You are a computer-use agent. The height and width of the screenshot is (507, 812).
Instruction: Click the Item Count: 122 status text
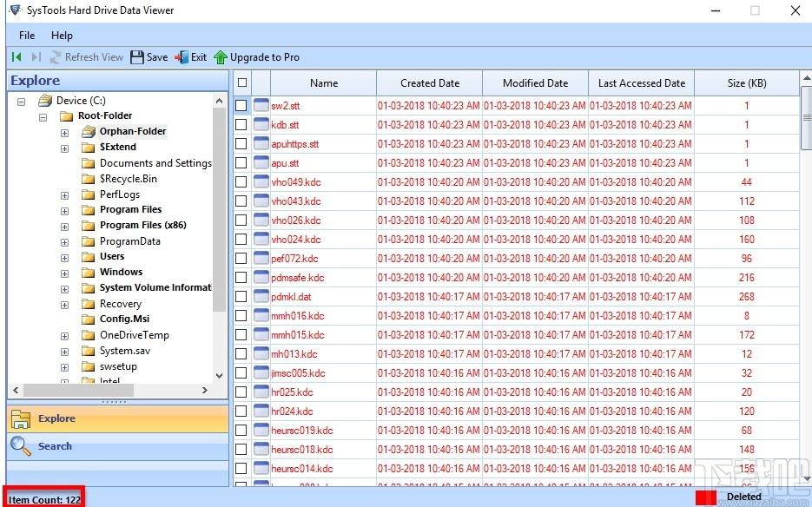(44, 500)
